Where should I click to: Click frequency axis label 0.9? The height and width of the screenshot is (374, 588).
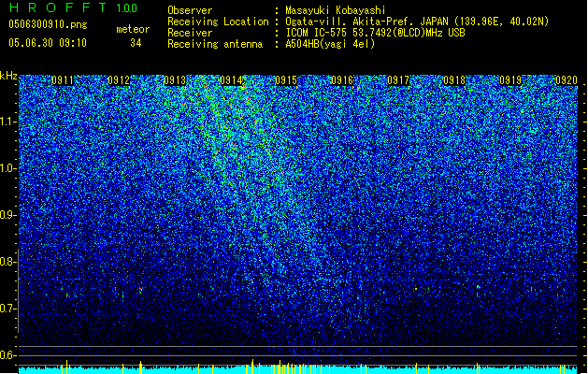7,215
